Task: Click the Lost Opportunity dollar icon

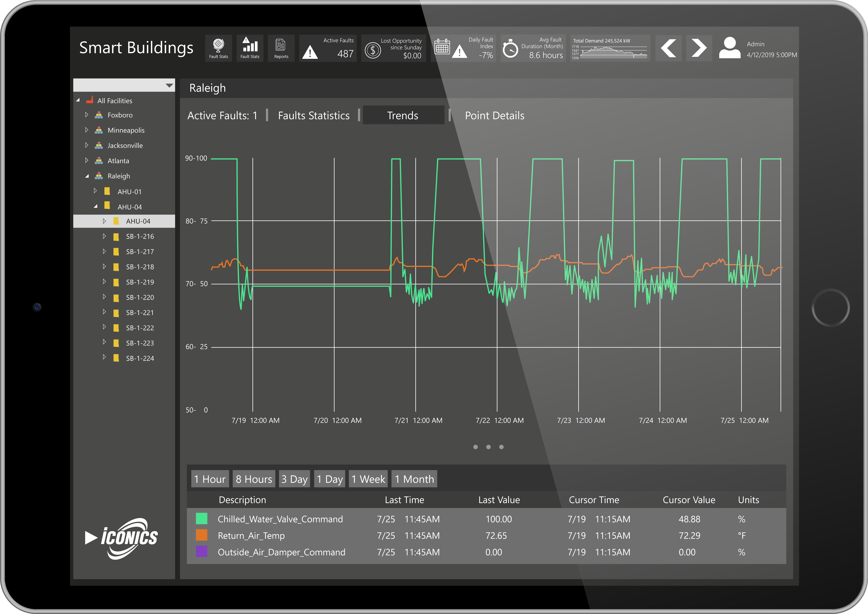Action: (x=373, y=50)
